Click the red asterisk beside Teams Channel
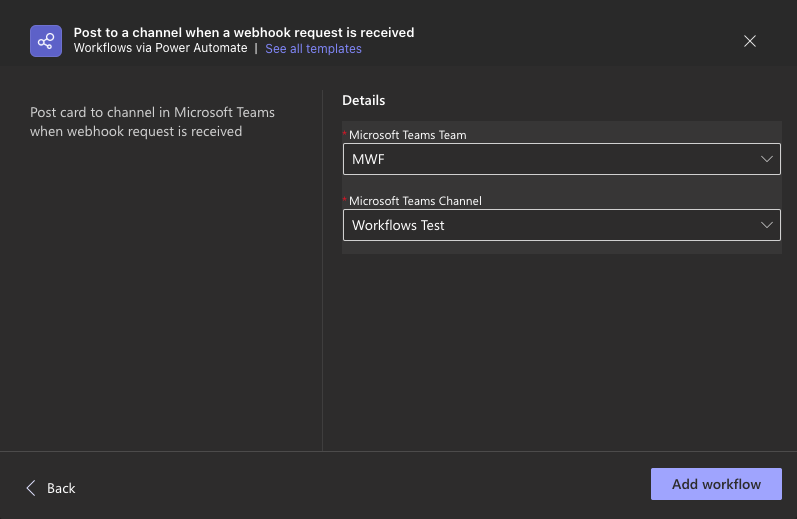Image resolution: width=797 pixels, height=519 pixels. click(x=345, y=200)
